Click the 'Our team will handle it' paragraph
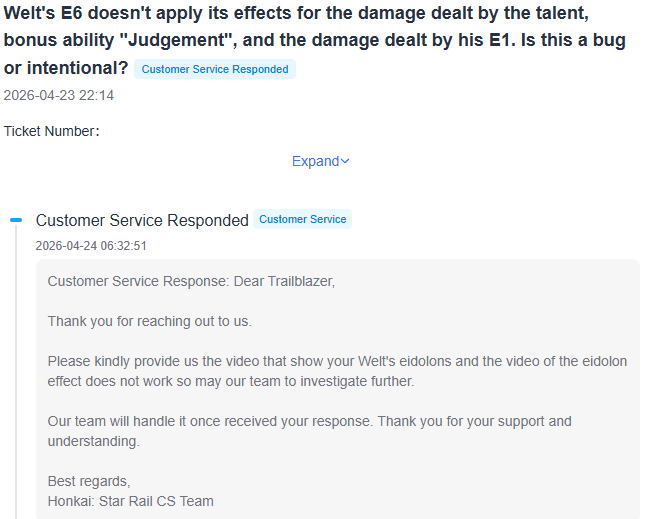The width and height of the screenshot is (650, 519). pos(309,431)
